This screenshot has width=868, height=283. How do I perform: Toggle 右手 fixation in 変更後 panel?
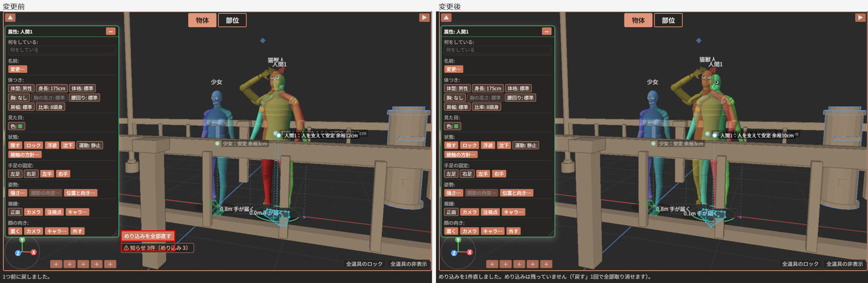(x=499, y=174)
